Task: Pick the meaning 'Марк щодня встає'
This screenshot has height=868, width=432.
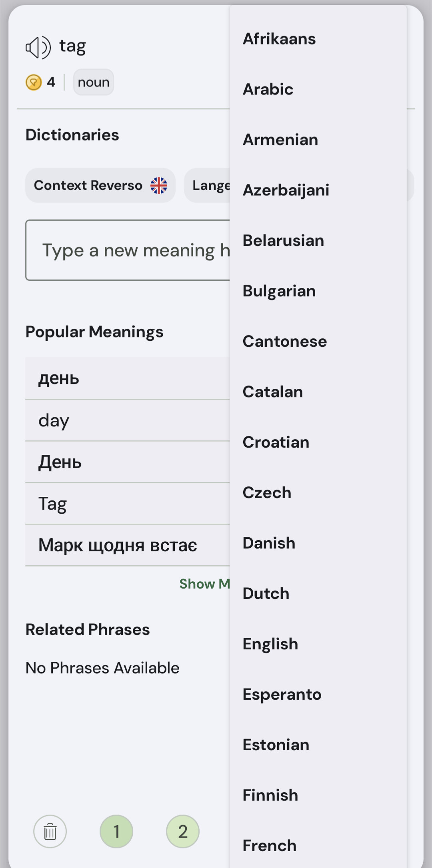Action: click(128, 545)
